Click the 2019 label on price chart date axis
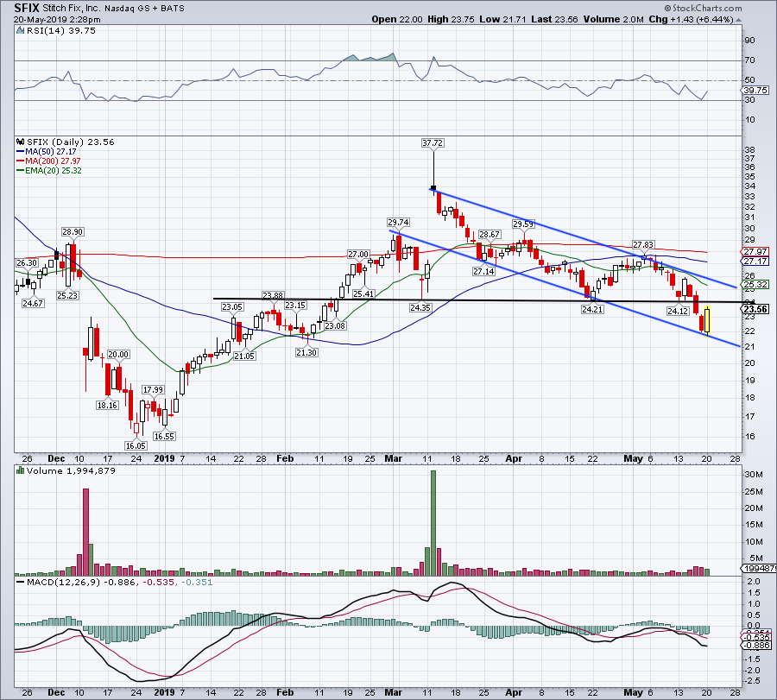Viewport: 777px width, 700px height. (164, 458)
